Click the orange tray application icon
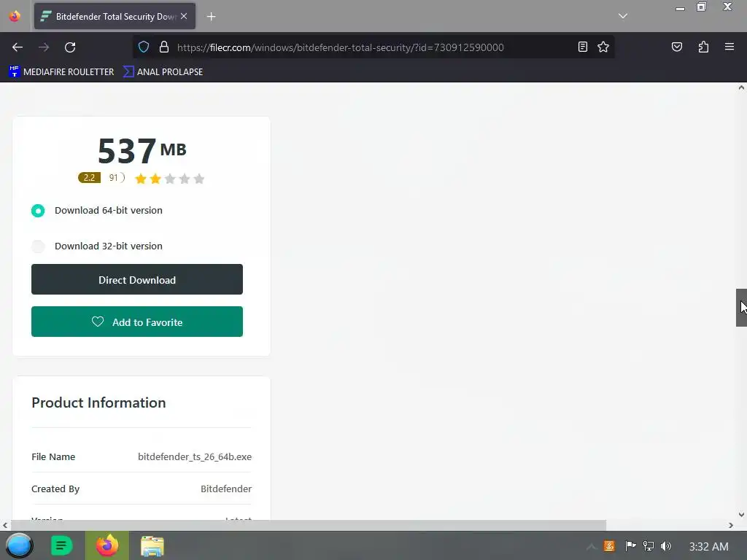The width and height of the screenshot is (747, 560). tap(609, 546)
